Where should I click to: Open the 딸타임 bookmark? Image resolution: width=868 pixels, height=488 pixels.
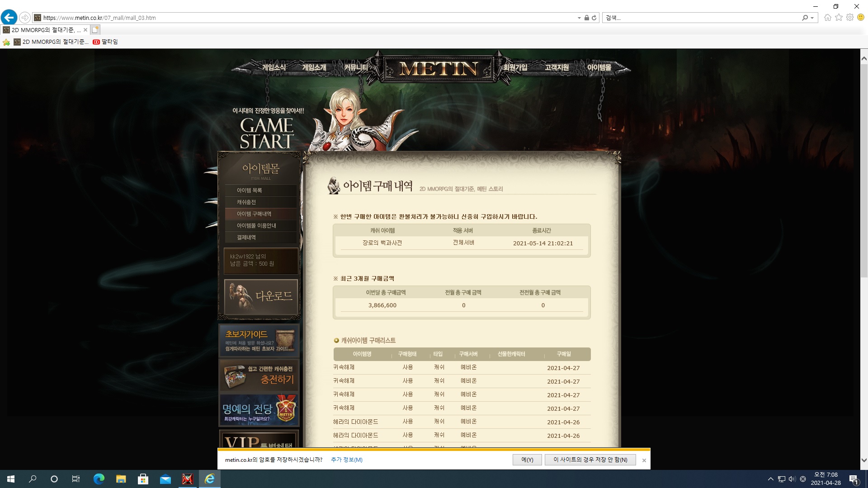[105, 42]
